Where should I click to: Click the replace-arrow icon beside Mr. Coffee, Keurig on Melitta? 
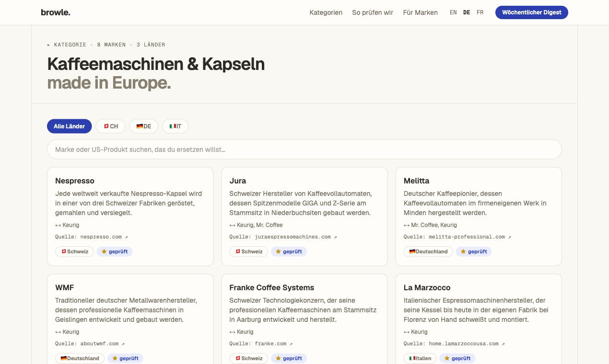[407, 225]
